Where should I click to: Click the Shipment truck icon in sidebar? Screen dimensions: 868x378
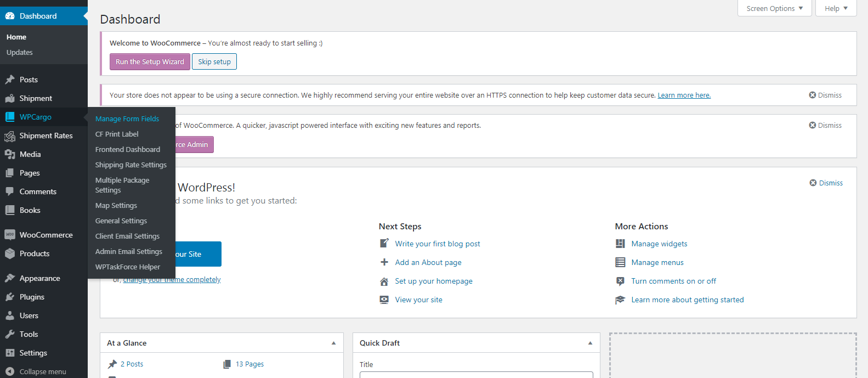[10, 98]
